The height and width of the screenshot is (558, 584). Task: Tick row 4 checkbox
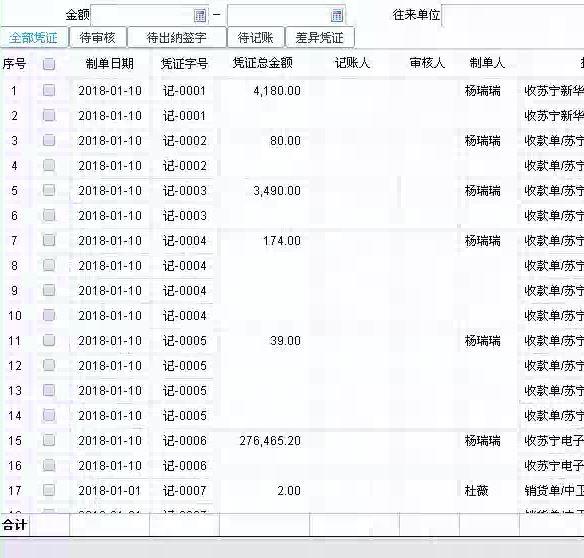49,165
